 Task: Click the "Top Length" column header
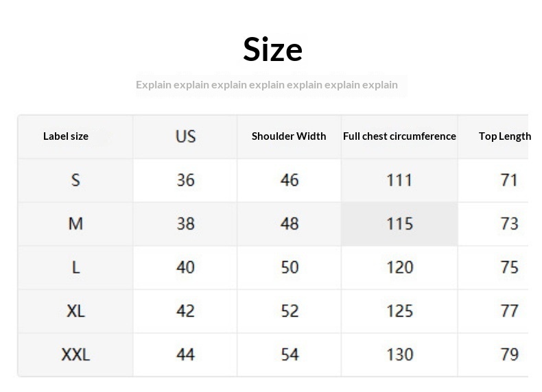pos(505,136)
